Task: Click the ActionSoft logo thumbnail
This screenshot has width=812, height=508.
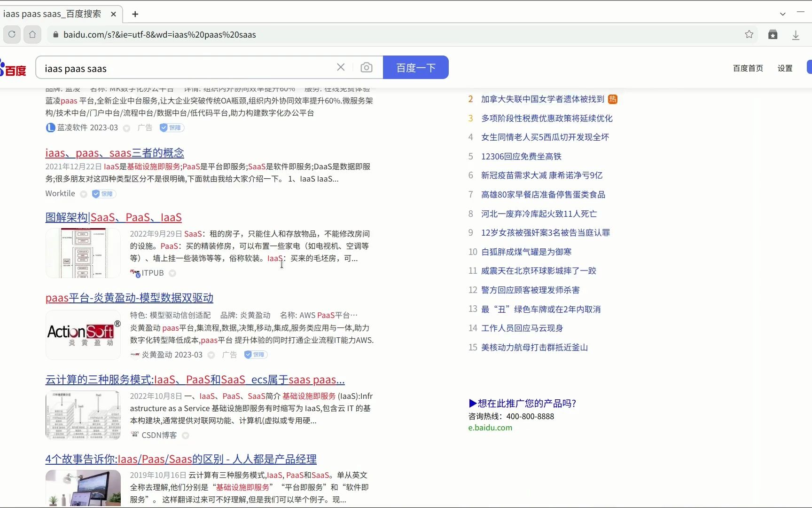Action: pos(83,335)
